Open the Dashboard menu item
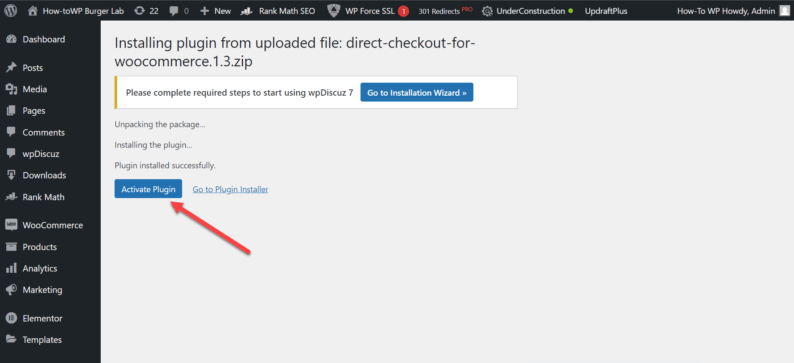The image size is (794, 363). pos(44,39)
